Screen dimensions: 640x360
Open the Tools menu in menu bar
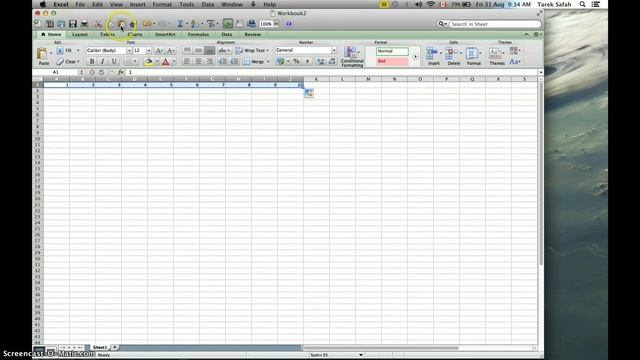point(187,4)
